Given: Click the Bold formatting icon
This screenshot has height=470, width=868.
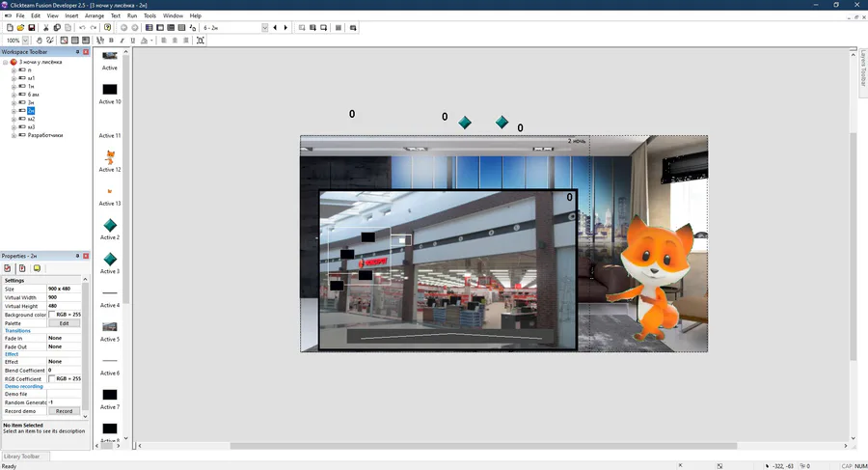Looking at the screenshot, I should coord(111,41).
